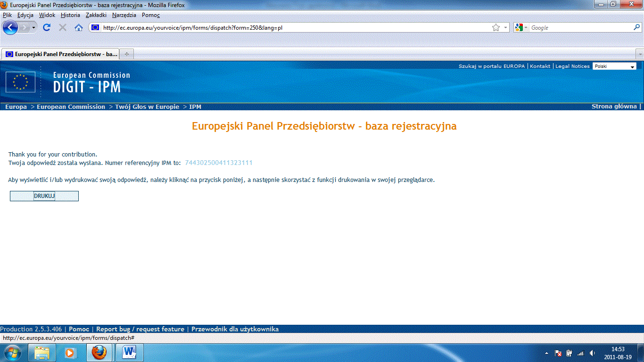Open the Google search engine selector

click(521, 28)
